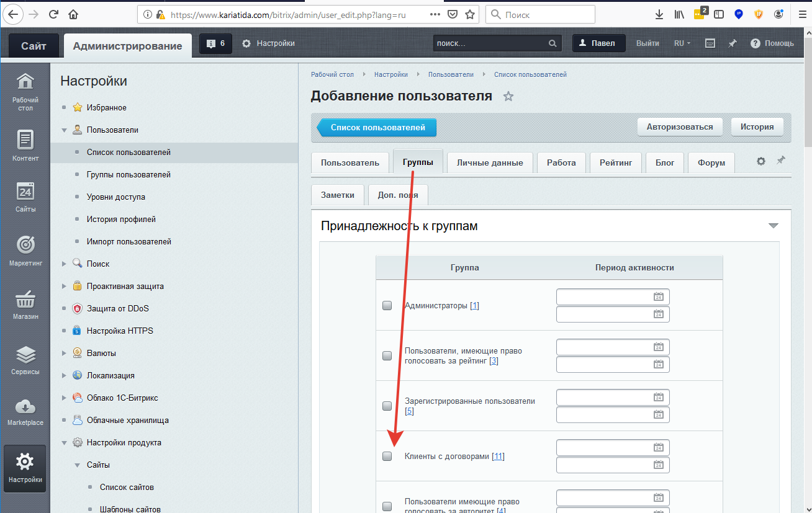Open the Сайты 24 icon section
The width and height of the screenshot is (812, 513).
(25, 192)
